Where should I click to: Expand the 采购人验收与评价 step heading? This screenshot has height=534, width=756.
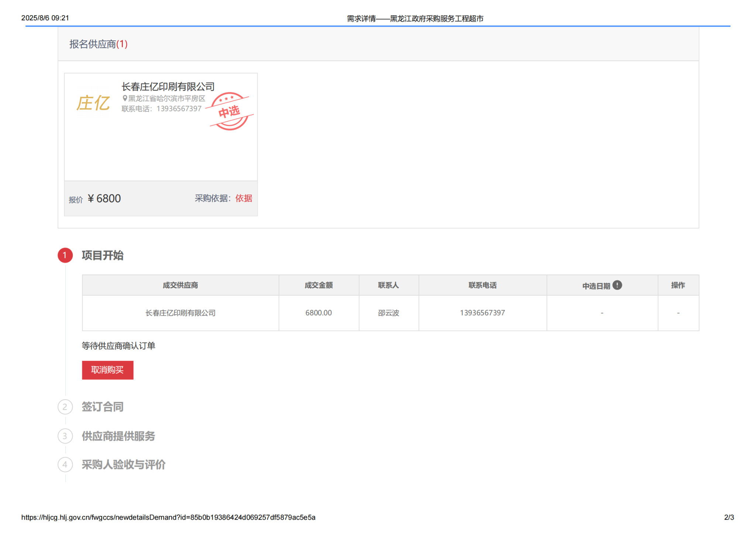coord(123,464)
